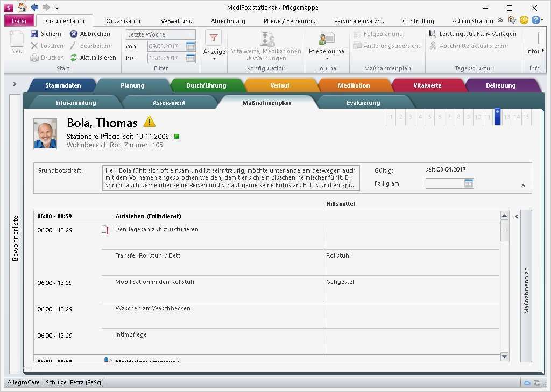The width and height of the screenshot is (551, 392).
Task: Click the Fällig am date field
Action: (x=449, y=183)
